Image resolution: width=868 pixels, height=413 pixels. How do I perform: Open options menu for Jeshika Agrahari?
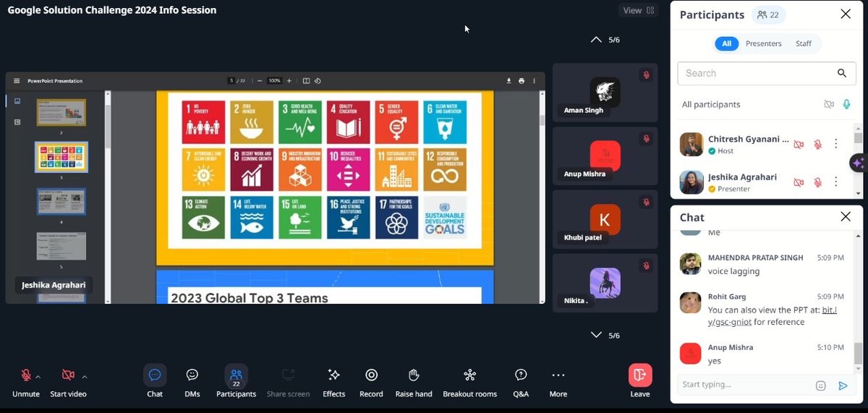point(836,182)
